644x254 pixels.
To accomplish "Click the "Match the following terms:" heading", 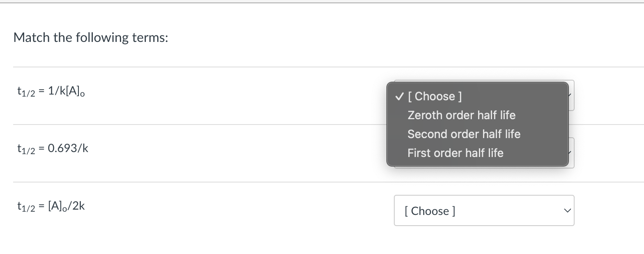I will click(90, 37).
